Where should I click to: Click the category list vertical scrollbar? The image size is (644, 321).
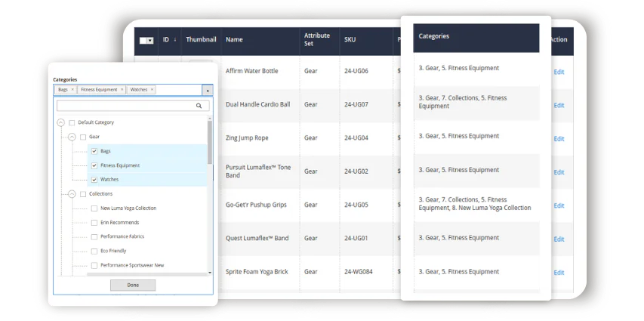[210, 142]
